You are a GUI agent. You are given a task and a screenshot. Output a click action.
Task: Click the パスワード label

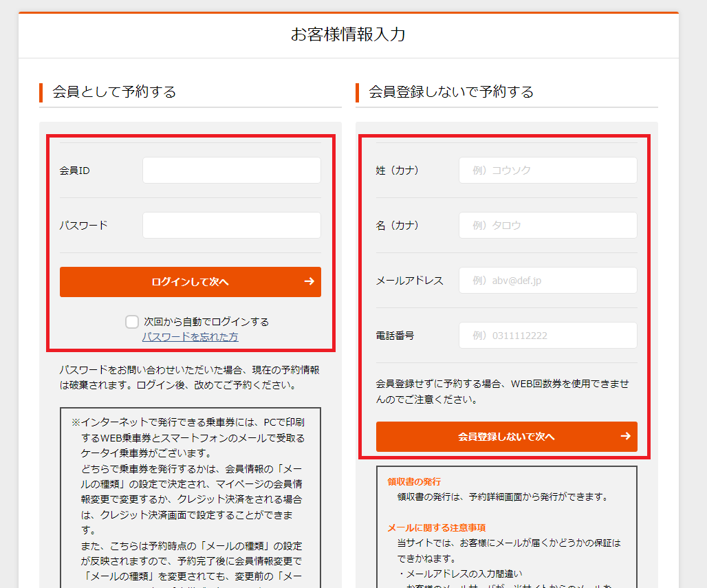click(84, 226)
